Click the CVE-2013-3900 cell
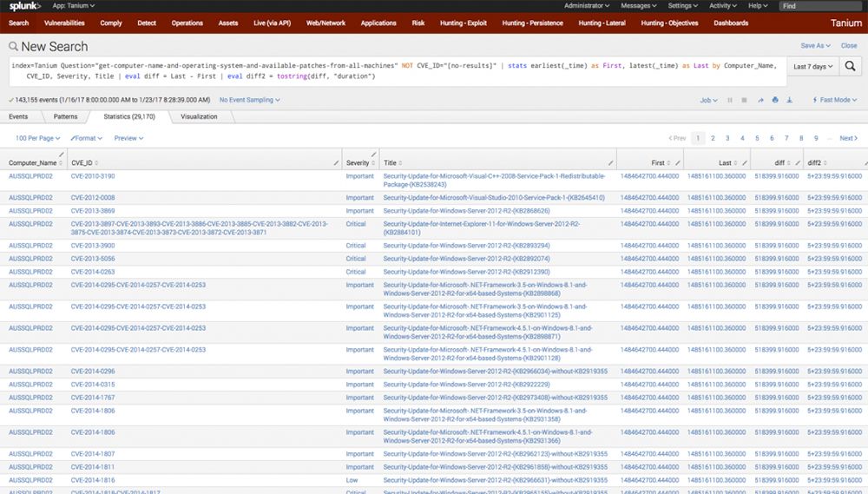Image resolution: width=868 pixels, height=494 pixels. click(x=93, y=246)
